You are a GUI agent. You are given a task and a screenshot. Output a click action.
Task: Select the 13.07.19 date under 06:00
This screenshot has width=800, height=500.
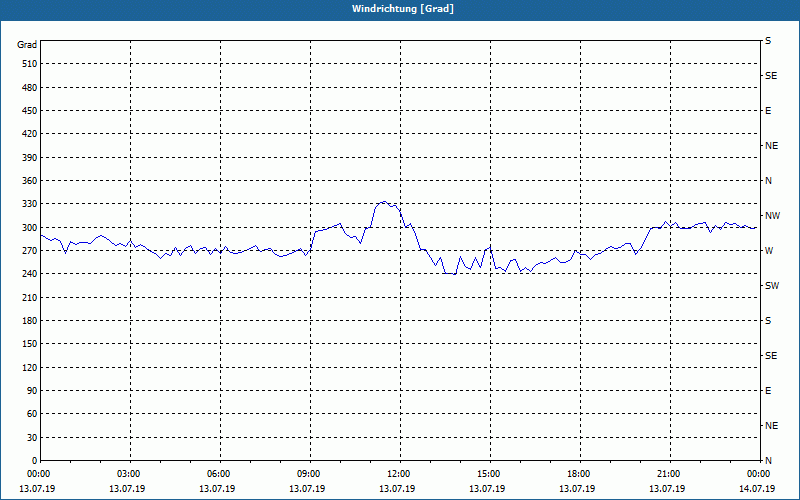(217, 489)
